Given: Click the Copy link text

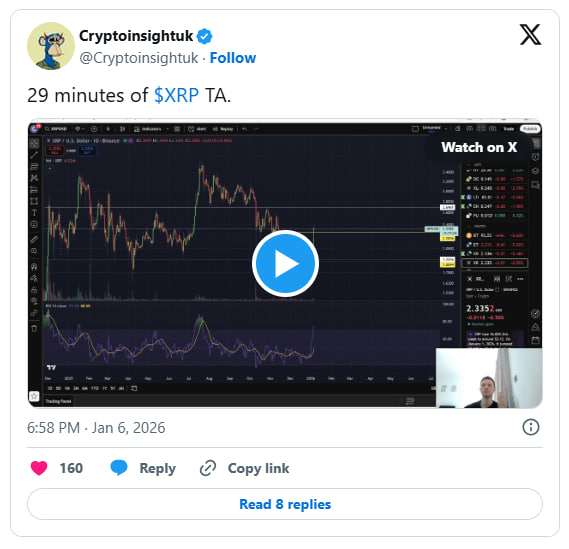Looking at the screenshot, I should (x=258, y=468).
